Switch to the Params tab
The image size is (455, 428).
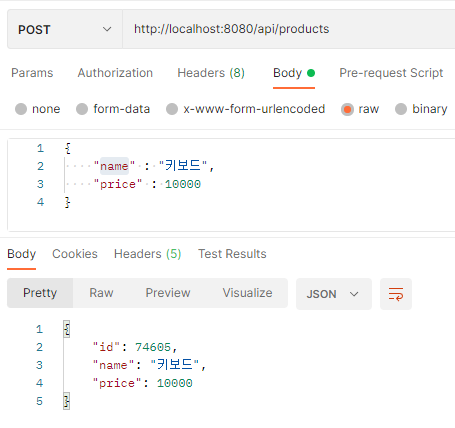(32, 73)
